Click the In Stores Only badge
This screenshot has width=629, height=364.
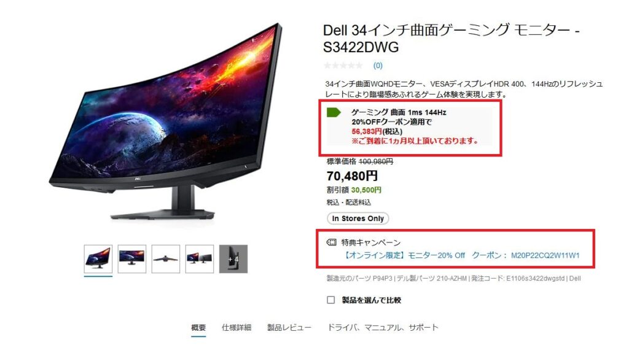[x=358, y=219]
